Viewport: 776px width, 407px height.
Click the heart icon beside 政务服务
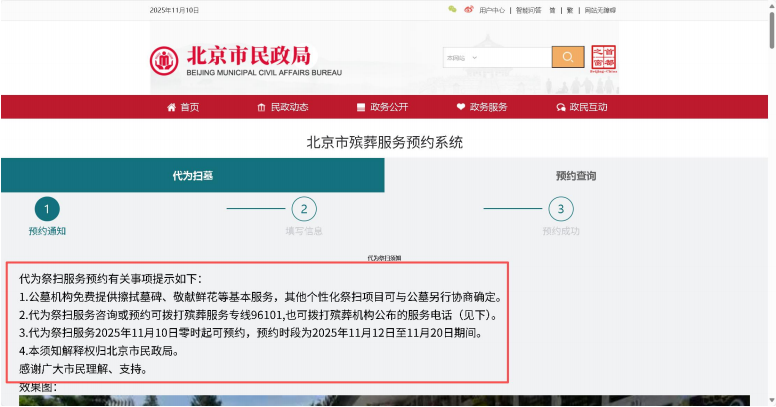[x=460, y=107]
